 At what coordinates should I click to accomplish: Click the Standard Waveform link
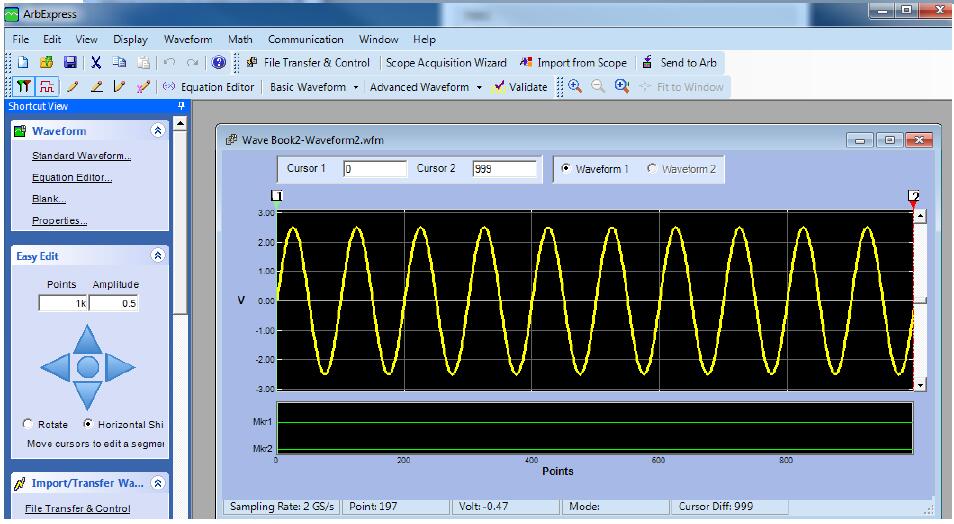pos(81,156)
